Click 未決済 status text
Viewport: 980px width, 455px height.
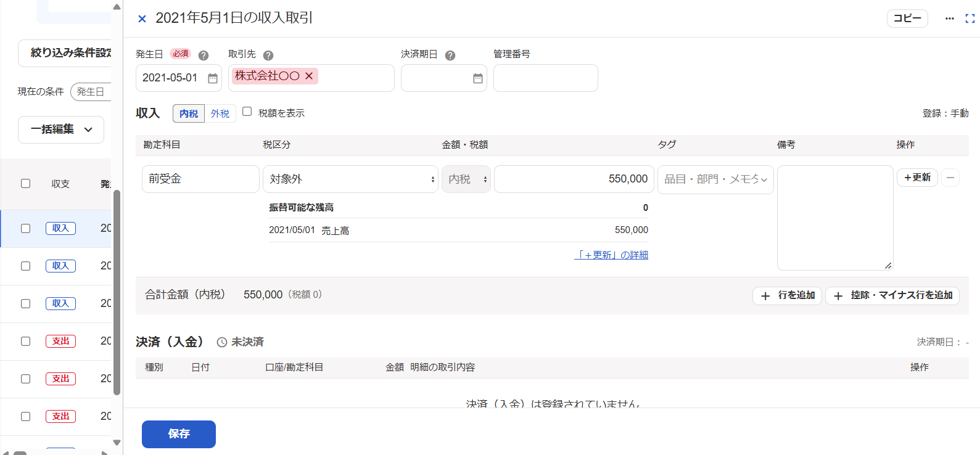click(x=247, y=342)
